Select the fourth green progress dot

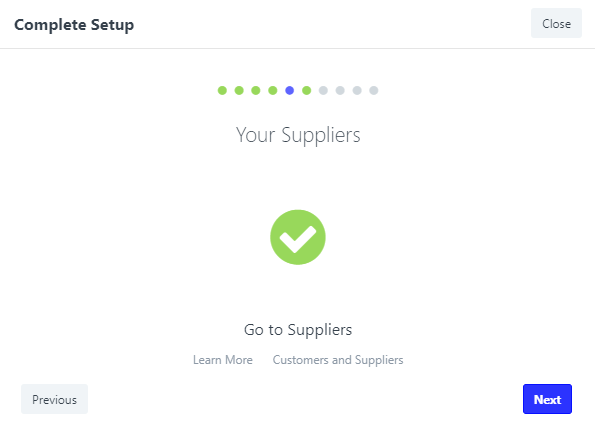click(x=273, y=90)
